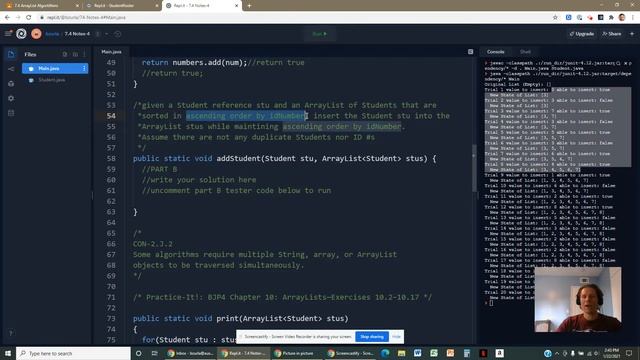The image size is (640, 360).
Task: Add a new folder in Files panel
Action: tap(75, 54)
